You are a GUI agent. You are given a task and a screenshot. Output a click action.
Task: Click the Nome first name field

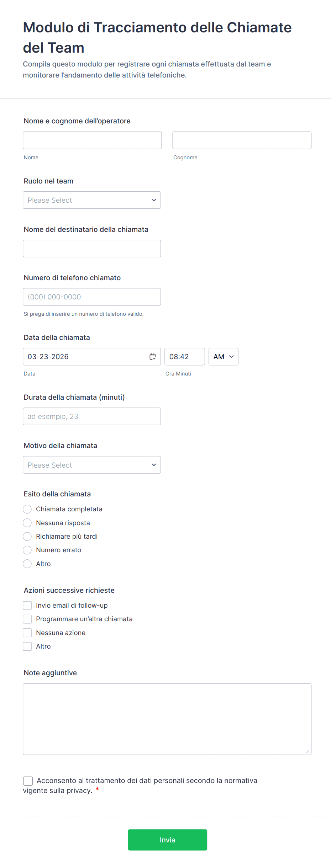92,140
